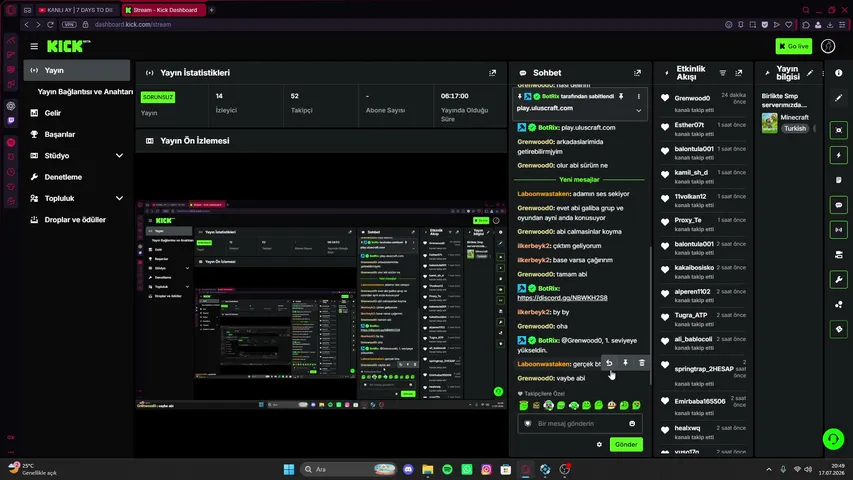853x480 pixels.
Task: Show hidden system tray icons
Action: tap(769, 469)
